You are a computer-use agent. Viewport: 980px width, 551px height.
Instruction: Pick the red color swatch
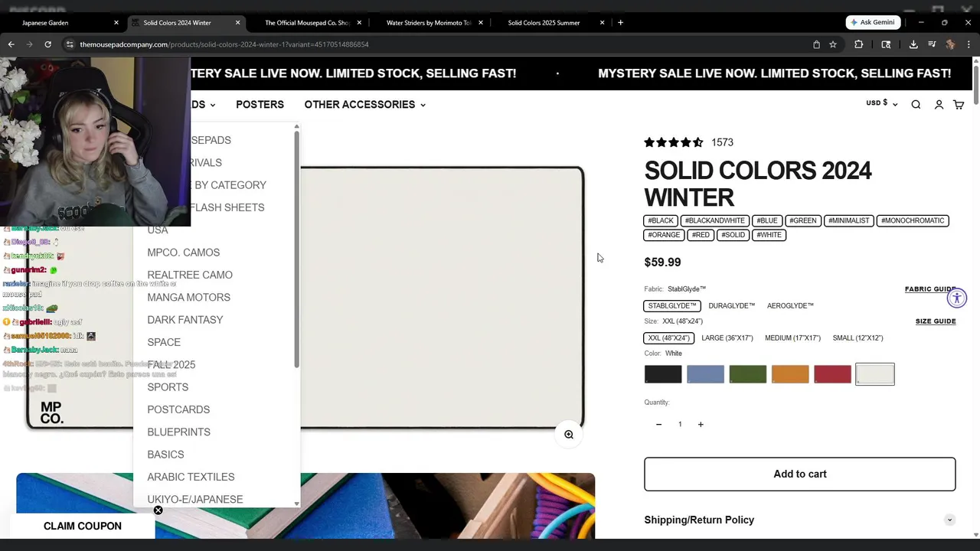click(x=832, y=374)
